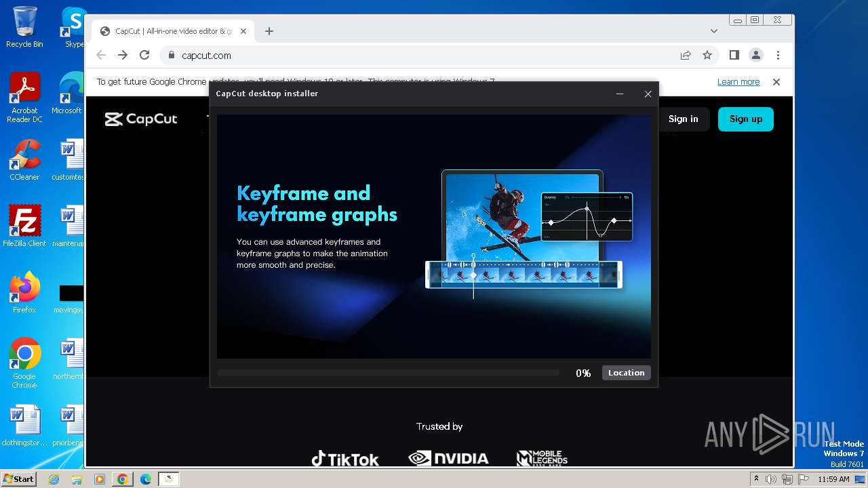Dismiss the Chrome update infobar
868x488 pixels.
tap(776, 82)
